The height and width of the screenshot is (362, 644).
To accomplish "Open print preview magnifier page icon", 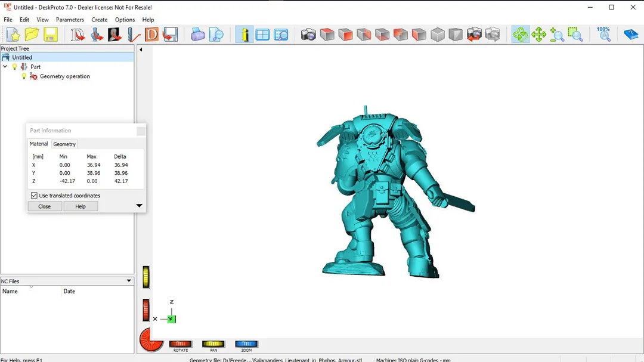I will click(x=216, y=35).
